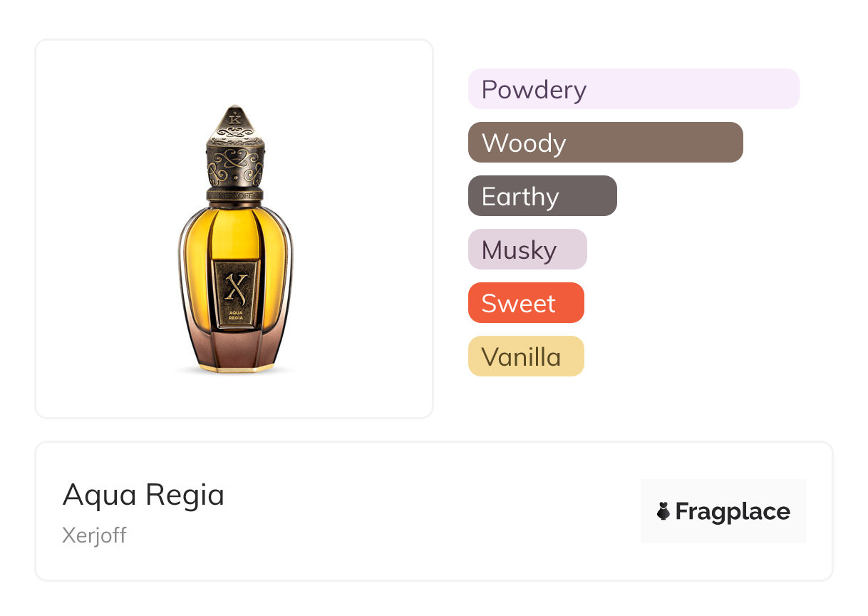The image size is (868, 616).
Task: Click the X emblem on the bottle label
Action: (x=234, y=287)
